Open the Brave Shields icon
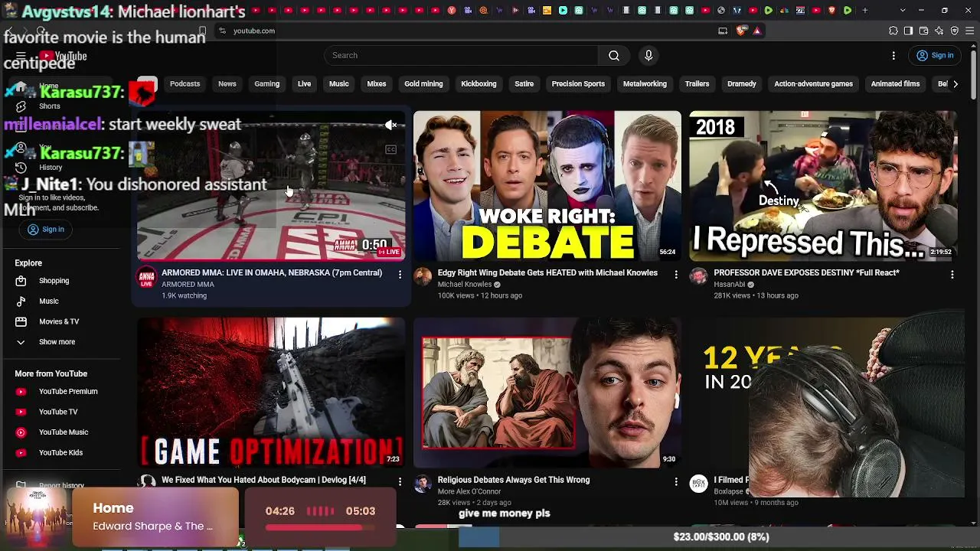980x551 pixels. point(741,31)
